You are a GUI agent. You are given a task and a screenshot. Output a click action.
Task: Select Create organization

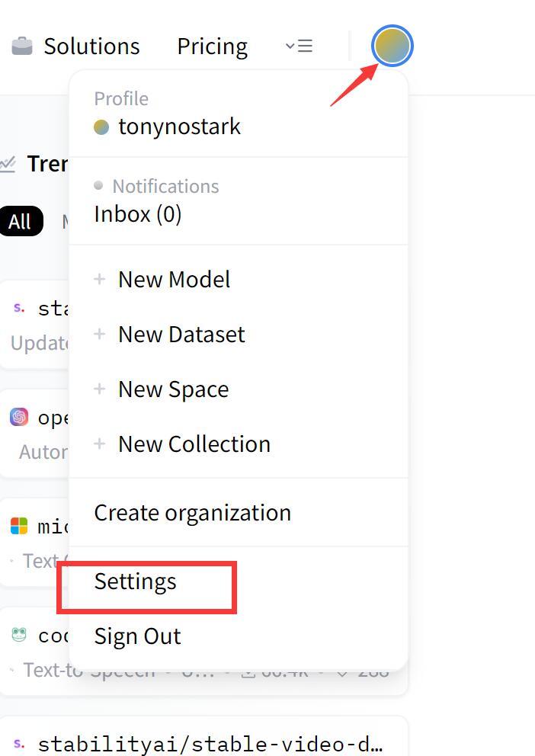[193, 513]
